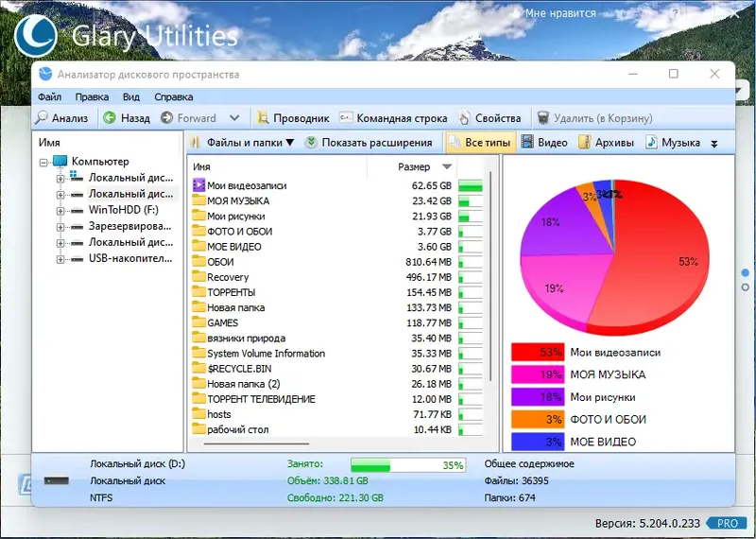Viewport: 756px width, 539px height.
Task: Open the Forward history dropdown arrow
Action: [x=234, y=118]
